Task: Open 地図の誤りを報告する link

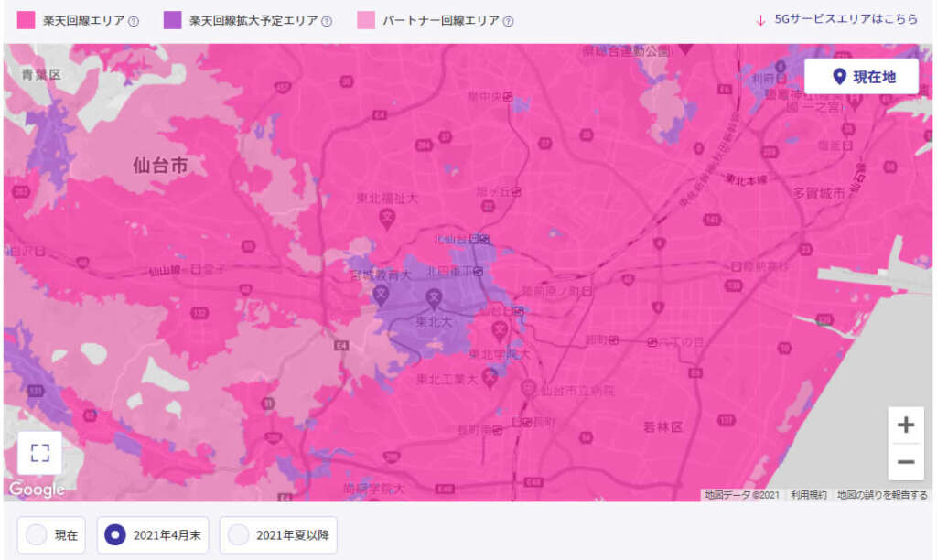Action: click(882, 495)
